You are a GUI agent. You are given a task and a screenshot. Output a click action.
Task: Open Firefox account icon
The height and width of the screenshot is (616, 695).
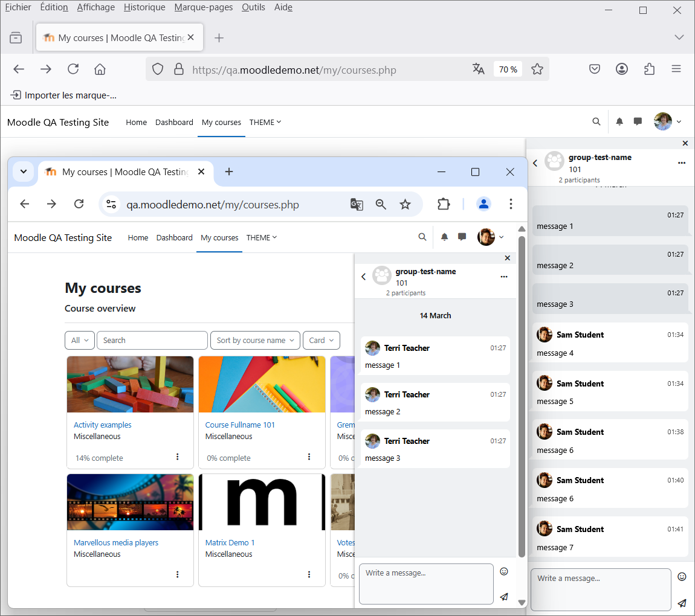622,69
